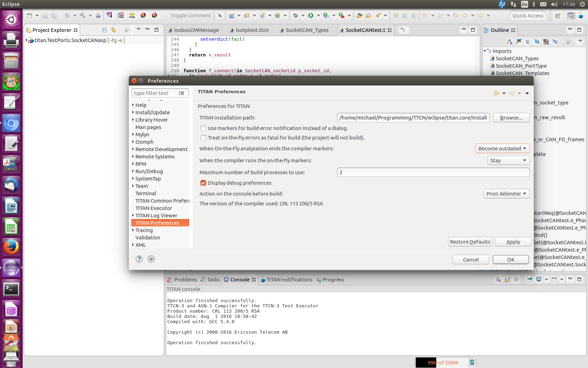
Task: Click the TITAN installation path field
Action: (413, 118)
